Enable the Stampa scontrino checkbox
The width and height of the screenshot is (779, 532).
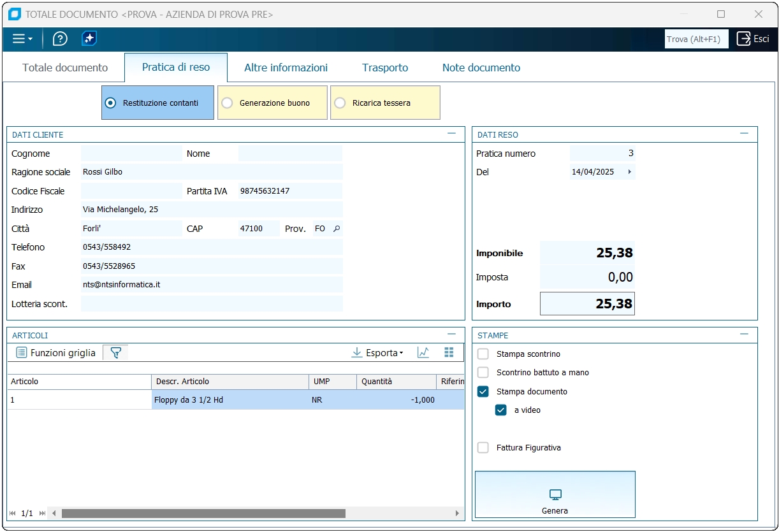[483, 354]
